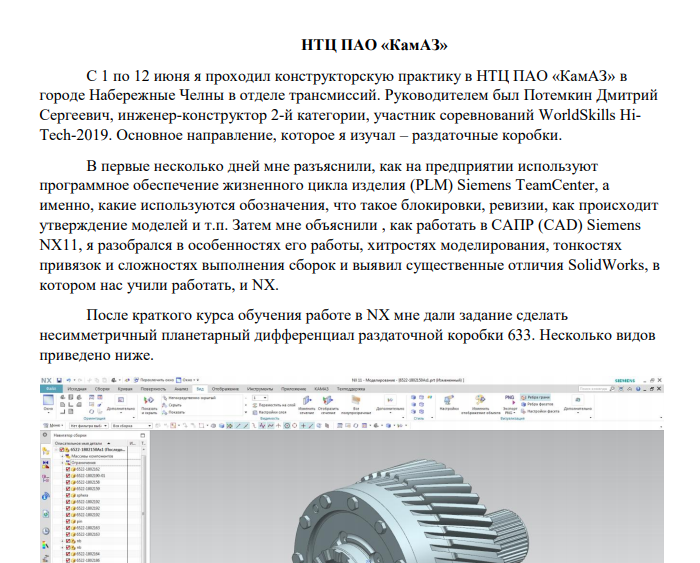
Task: Click the maximize icon of Навигатор сборки panel
Action: pyautogui.click(x=143, y=435)
